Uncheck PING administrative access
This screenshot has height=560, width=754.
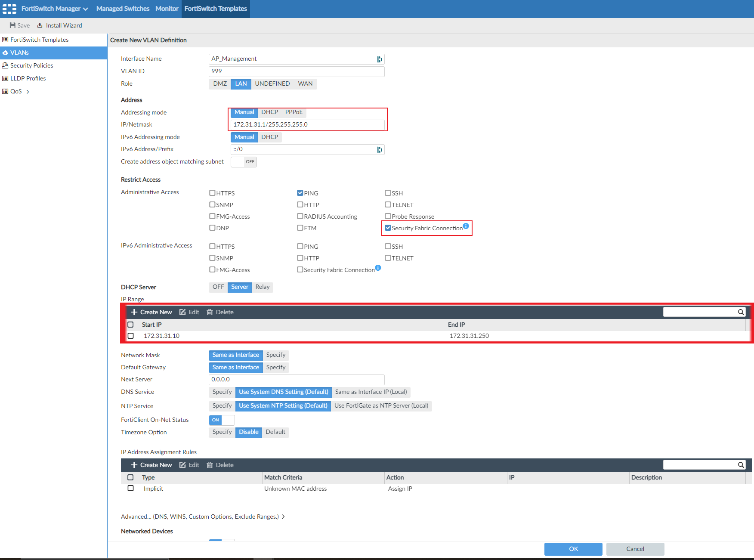pos(300,193)
